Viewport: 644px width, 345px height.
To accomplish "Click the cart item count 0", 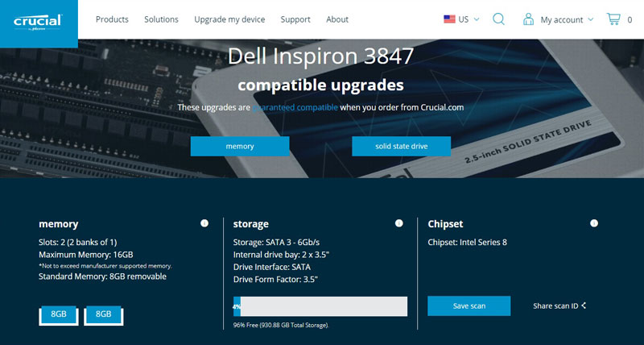I will (630, 19).
